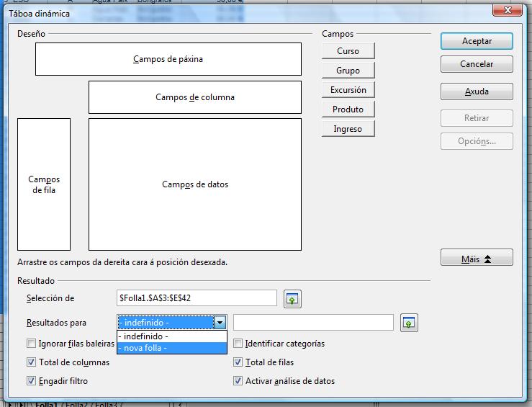Click shrink icon next to Selección de field
532x407 pixels.
coord(292,298)
